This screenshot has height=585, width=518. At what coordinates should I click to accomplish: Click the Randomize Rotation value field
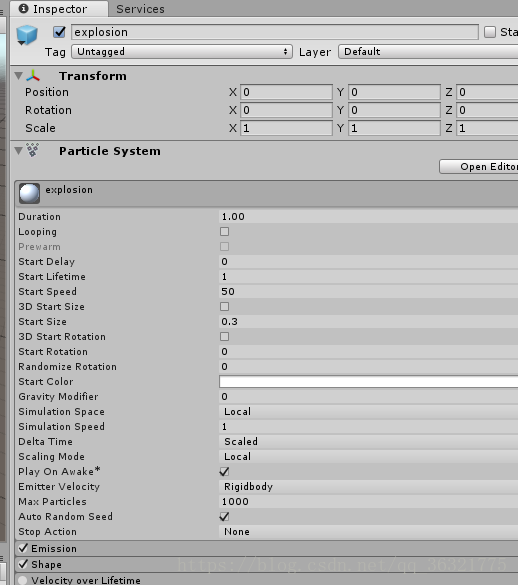[368, 366]
